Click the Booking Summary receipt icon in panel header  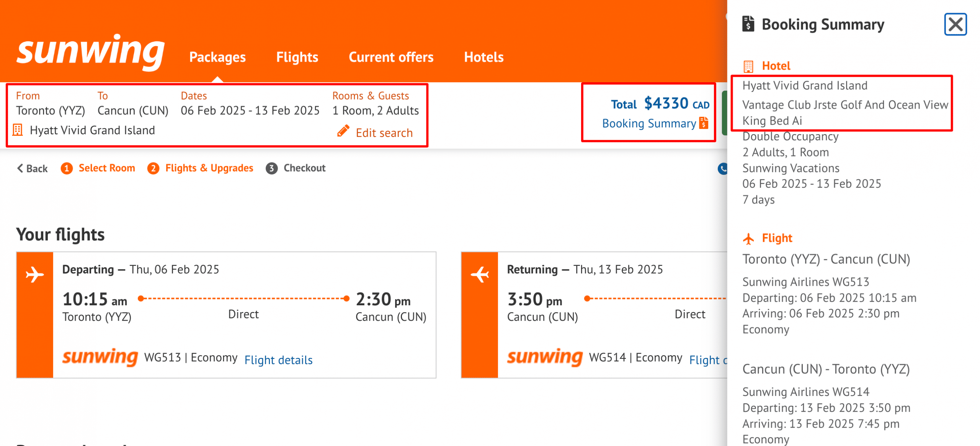tap(748, 24)
